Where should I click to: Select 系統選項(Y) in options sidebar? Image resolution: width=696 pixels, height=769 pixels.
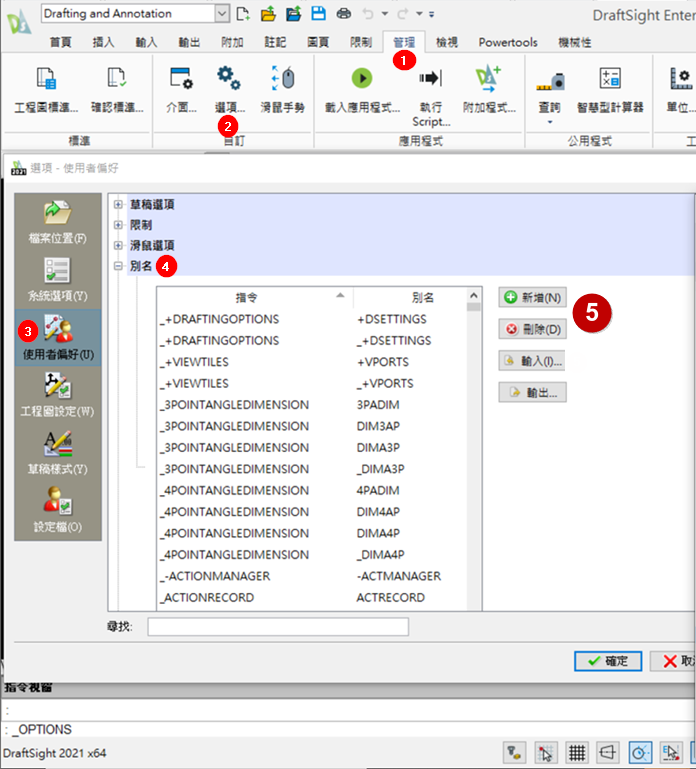pyautogui.click(x=58, y=280)
